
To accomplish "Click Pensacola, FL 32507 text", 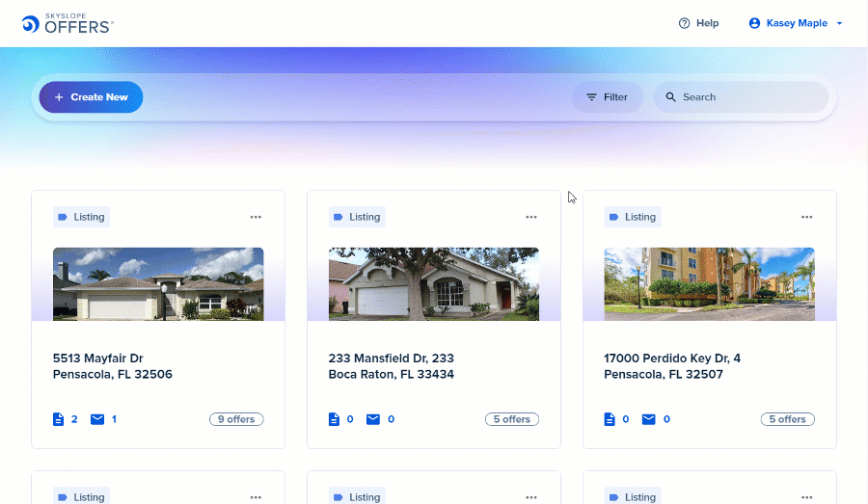I will pyautogui.click(x=664, y=375).
